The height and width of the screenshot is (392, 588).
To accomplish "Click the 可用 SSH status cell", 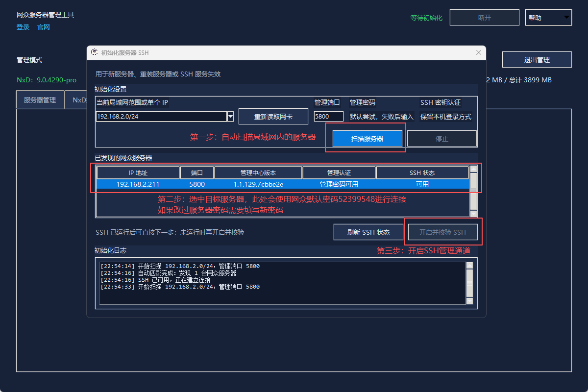I will click(x=422, y=184).
